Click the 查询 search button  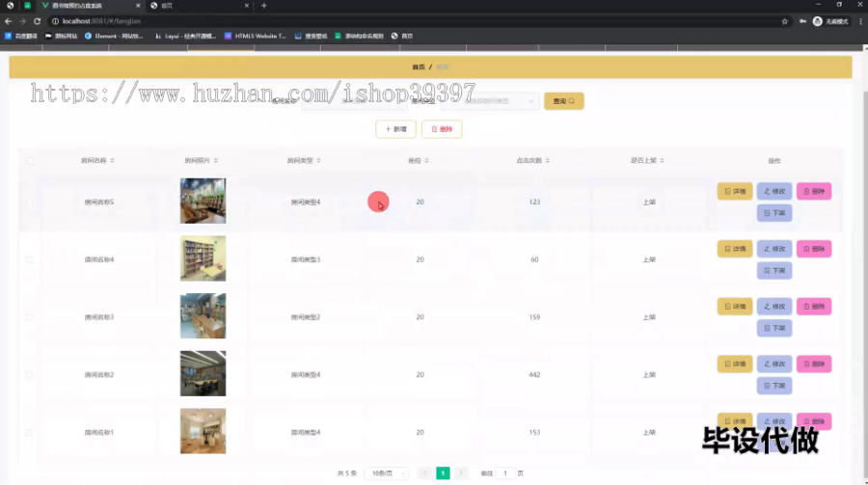click(563, 101)
